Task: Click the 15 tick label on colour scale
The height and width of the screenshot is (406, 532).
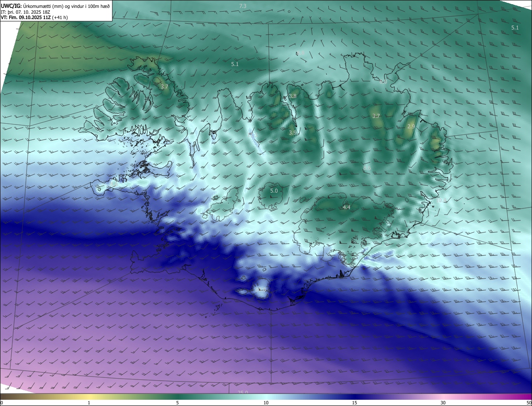Action: click(x=355, y=403)
